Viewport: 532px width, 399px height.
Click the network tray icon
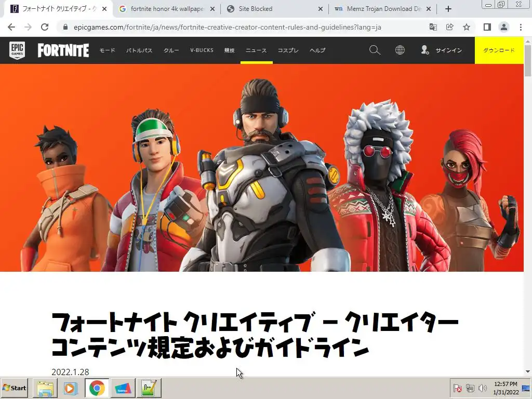click(470, 388)
